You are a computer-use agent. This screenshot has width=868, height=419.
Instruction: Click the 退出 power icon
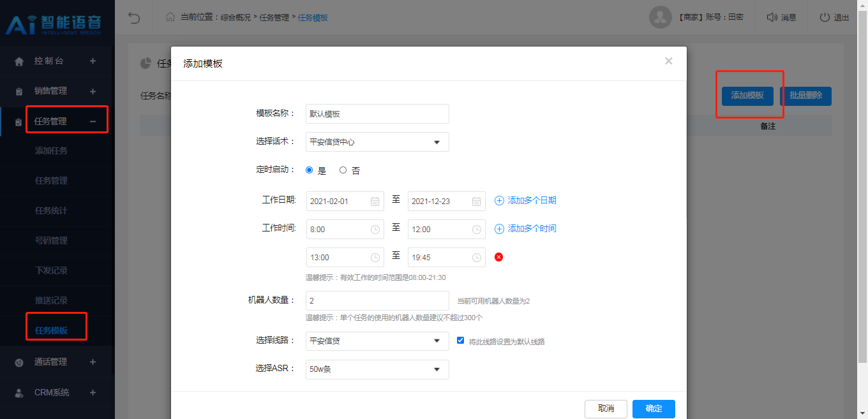825,18
